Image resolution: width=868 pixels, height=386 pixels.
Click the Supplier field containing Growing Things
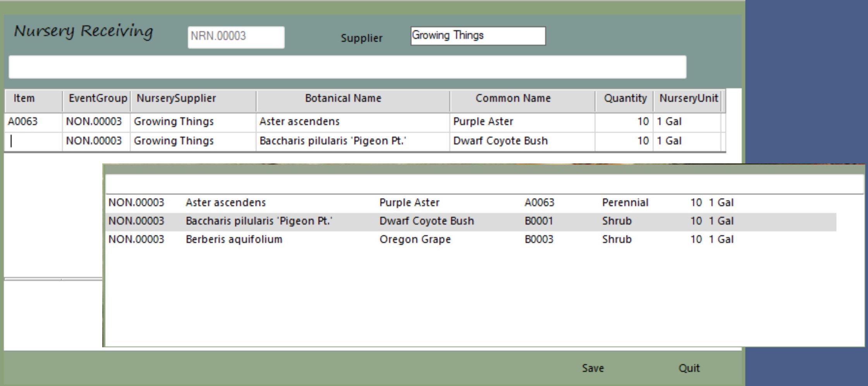[x=478, y=36]
